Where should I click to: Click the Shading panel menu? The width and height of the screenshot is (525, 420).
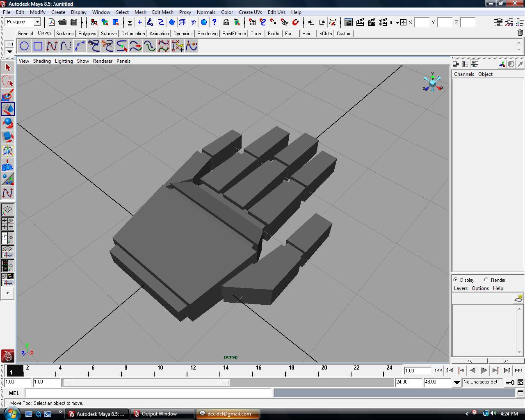42,61
